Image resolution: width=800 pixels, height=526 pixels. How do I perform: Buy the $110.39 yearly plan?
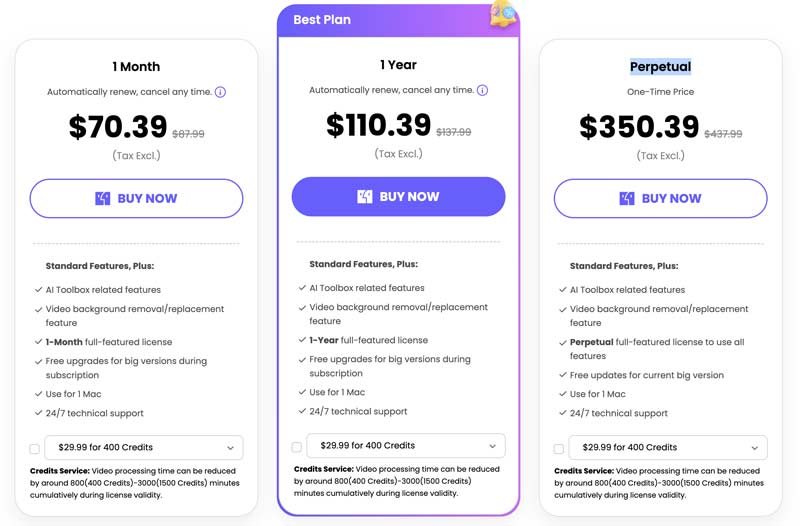(398, 196)
